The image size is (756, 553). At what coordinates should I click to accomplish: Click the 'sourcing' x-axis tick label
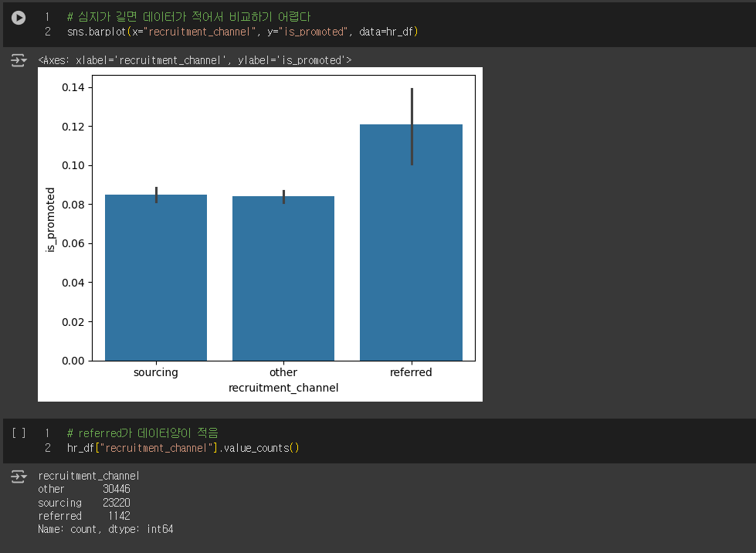(156, 372)
